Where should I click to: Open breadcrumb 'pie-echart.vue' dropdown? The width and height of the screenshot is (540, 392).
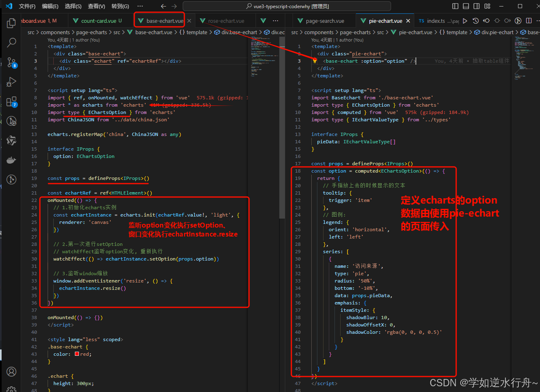click(x=415, y=32)
